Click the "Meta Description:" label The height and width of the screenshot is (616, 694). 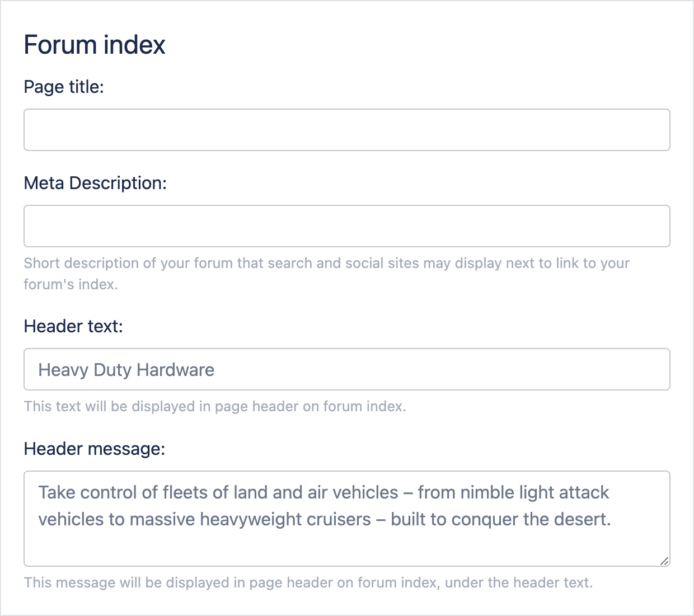[x=95, y=183]
